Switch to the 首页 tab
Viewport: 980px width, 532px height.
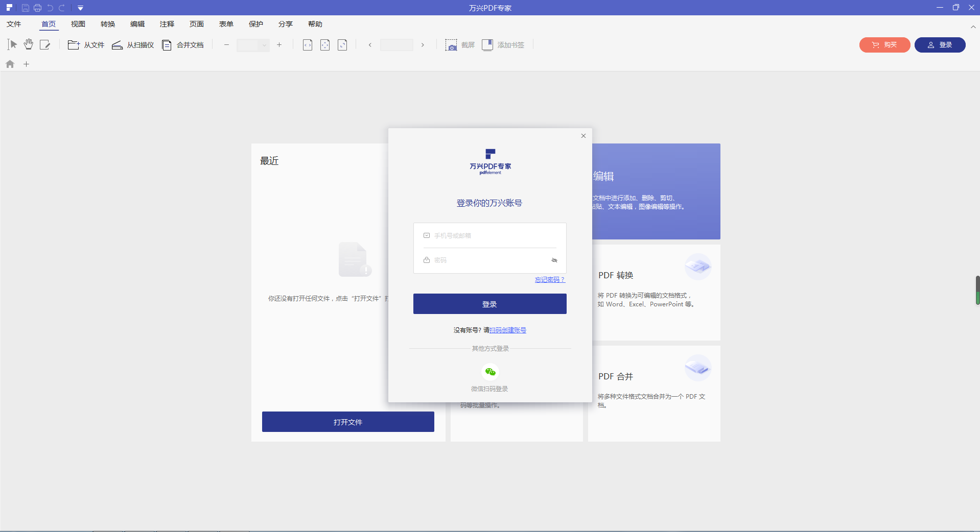[x=49, y=24]
